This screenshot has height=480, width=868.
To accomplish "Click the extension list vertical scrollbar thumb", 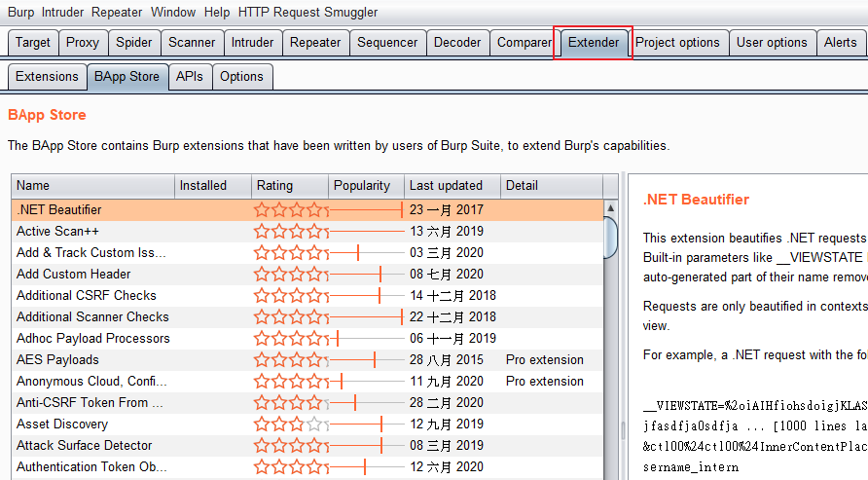I will tap(610, 239).
